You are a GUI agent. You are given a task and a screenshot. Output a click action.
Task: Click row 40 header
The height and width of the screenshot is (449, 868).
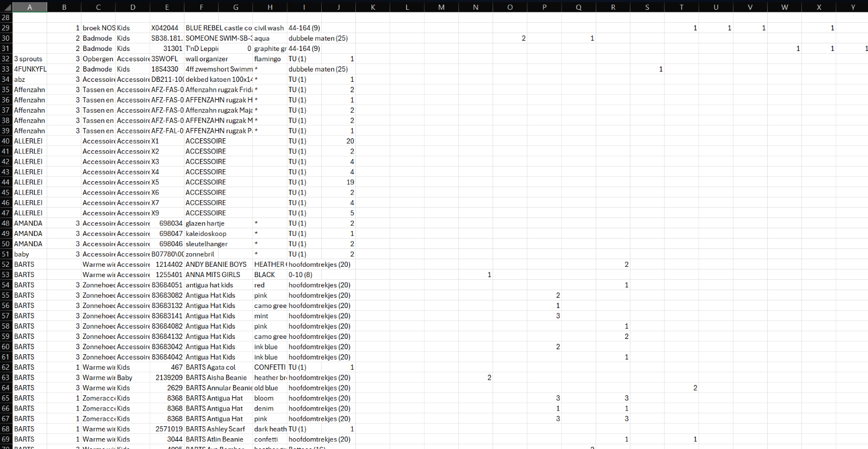pyautogui.click(x=6, y=141)
